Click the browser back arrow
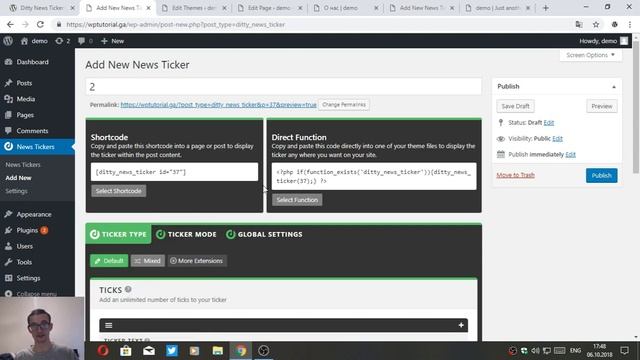The width and height of the screenshot is (640, 360). [x=10, y=24]
